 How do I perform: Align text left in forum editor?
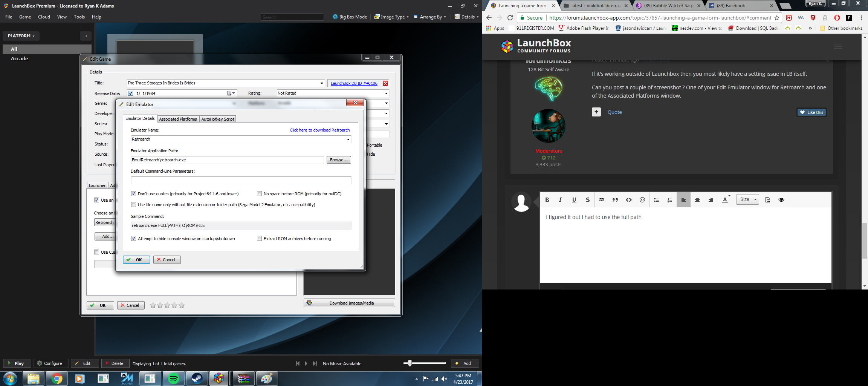[683, 200]
